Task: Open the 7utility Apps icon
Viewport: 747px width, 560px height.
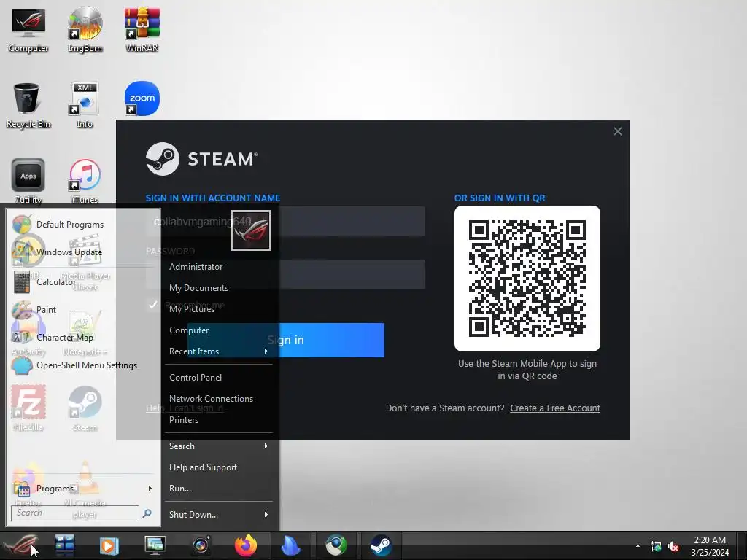Action: [x=28, y=181]
